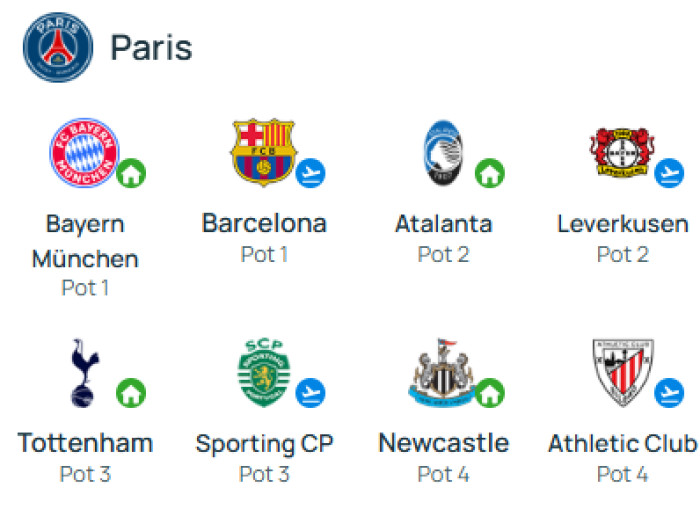700x524 pixels.
Task: Click the Leverkusen club crest
Action: point(621,153)
